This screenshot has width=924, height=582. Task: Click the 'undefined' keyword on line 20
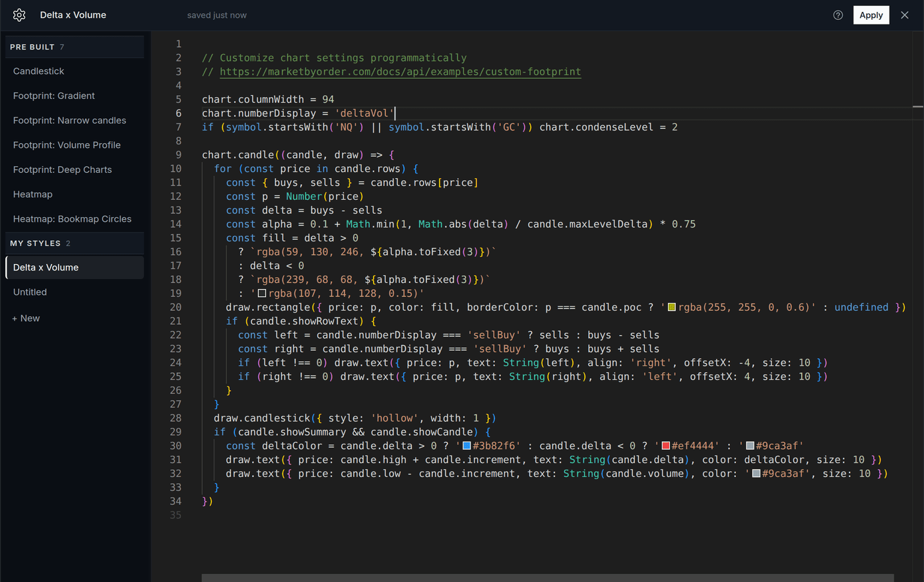[861, 307]
